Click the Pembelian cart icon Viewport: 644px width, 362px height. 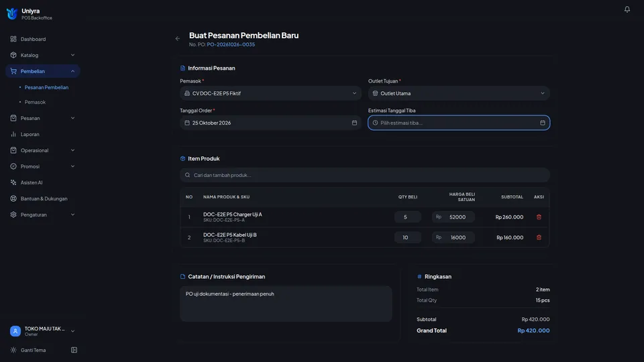point(13,71)
